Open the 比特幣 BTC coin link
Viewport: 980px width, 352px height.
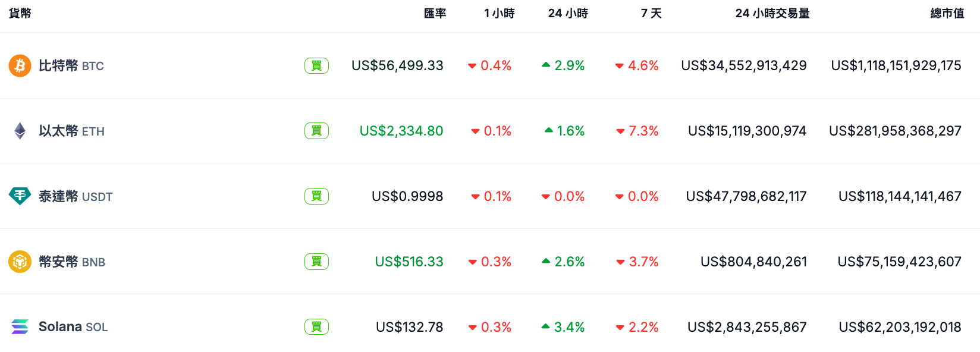[x=71, y=65]
